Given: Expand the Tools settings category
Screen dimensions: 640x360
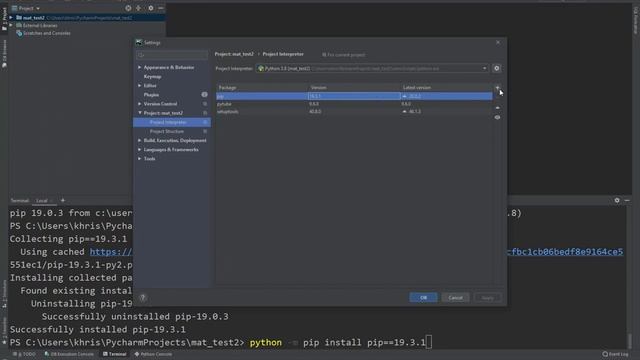Looking at the screenshot, I should pyautogui.click(x=140, y=159).
